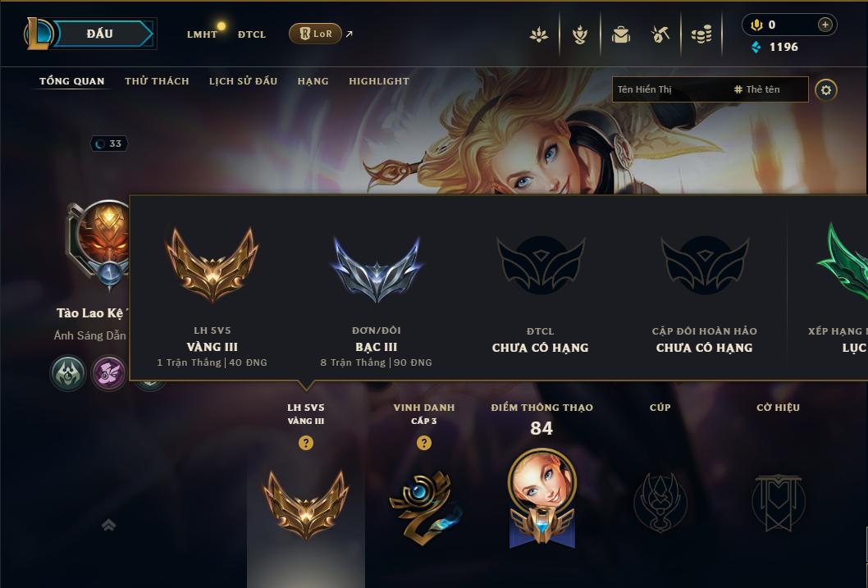The height and width of the screenshot is (588, 868).
Task: Switch to the Thử Thách tab
Action: 157,81
